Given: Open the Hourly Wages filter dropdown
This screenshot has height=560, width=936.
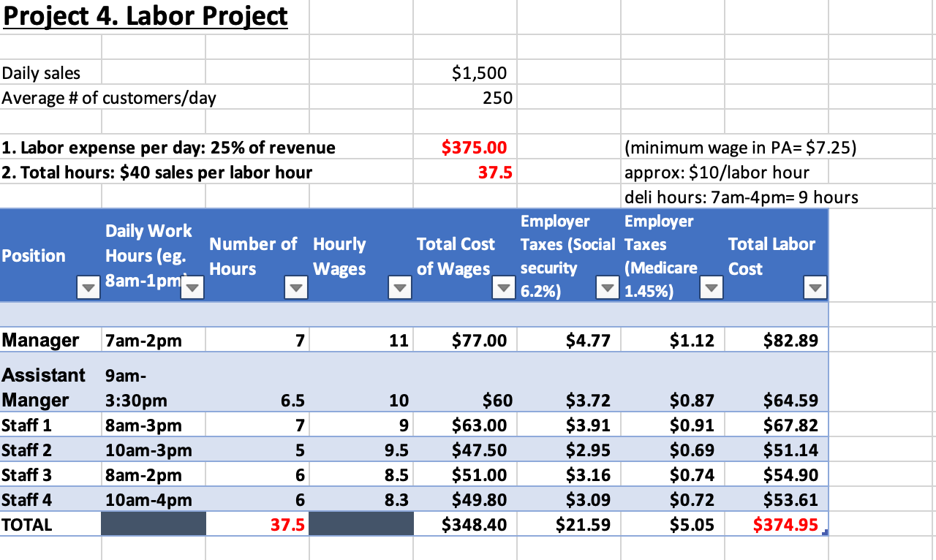Looking at the screenshot, I should coord(399,287).
